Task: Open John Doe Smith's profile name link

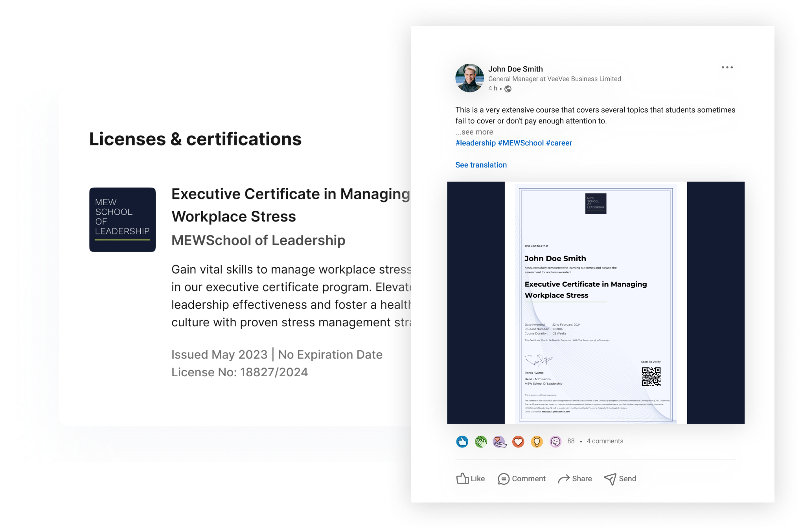Action: click(515, 69)
